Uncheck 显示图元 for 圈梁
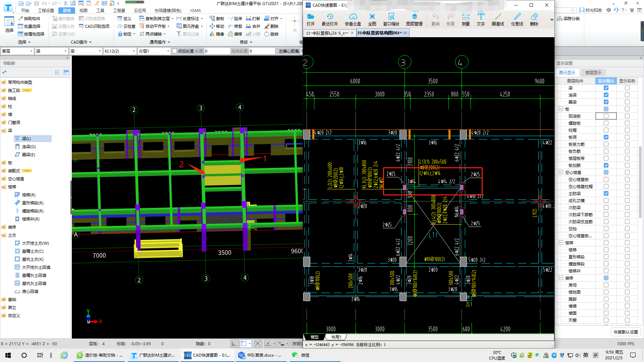Viewport: 644px width, 362px height. [606, 102]
